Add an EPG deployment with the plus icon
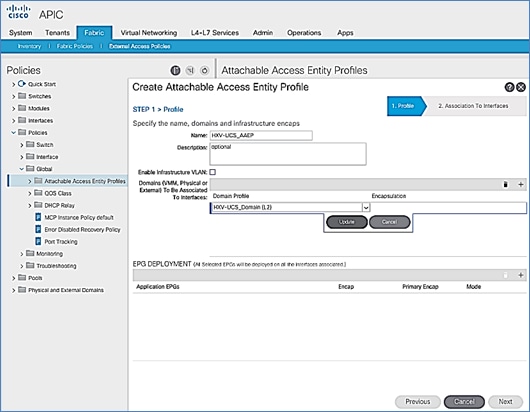Image resolution: width=530 pixels, height=412 pixels. click(x=521, y=275)
